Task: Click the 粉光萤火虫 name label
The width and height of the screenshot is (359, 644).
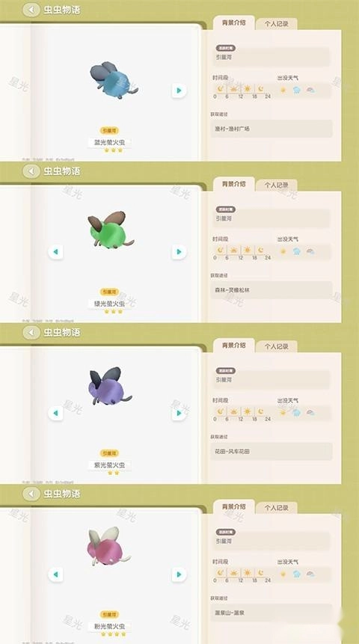Action: click(109, 627)
